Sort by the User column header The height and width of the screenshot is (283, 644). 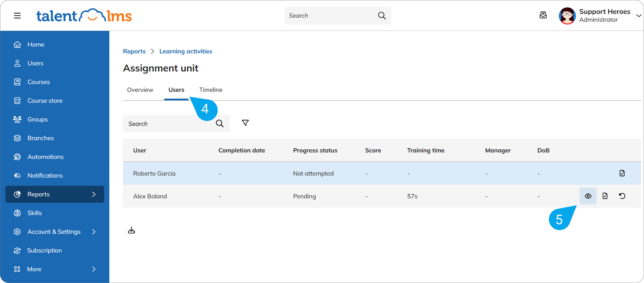point(140,150)
